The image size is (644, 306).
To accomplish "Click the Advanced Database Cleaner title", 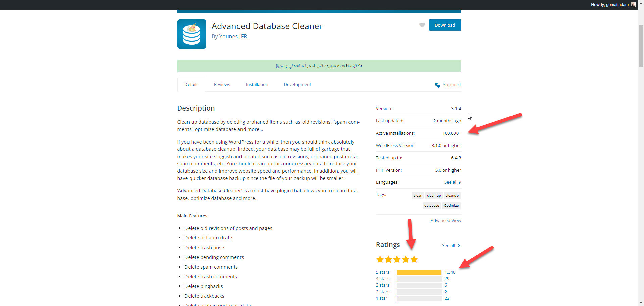I will 267,26.
